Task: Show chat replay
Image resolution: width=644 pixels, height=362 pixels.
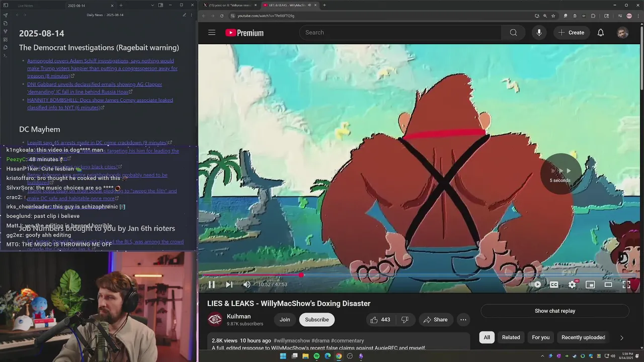Action: click(555, 311)
